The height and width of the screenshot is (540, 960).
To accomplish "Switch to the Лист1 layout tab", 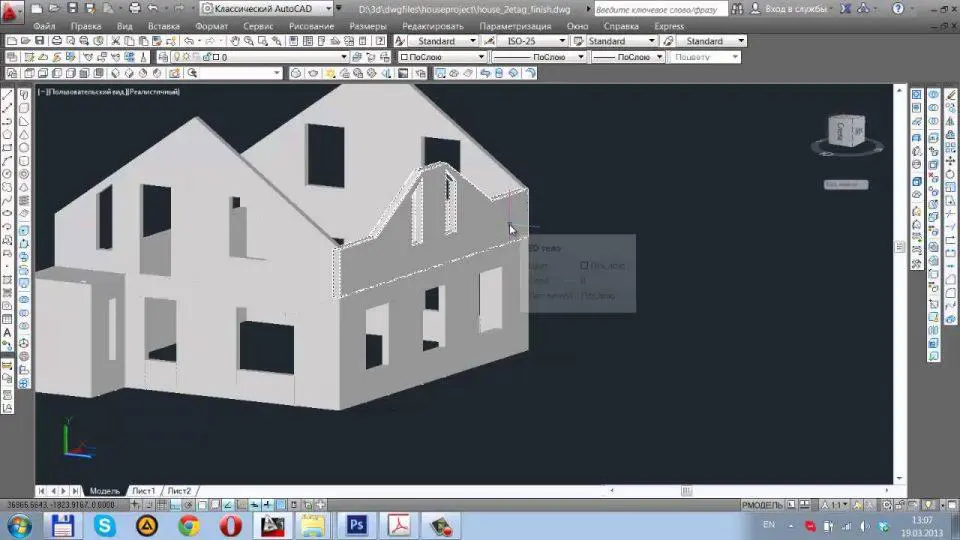I will click(x=144, y=491).
